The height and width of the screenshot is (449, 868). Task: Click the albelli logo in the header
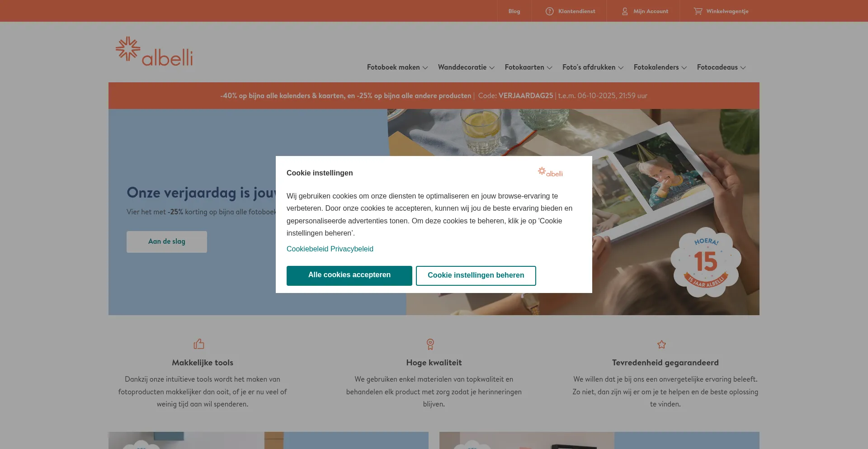coord(154,52)
